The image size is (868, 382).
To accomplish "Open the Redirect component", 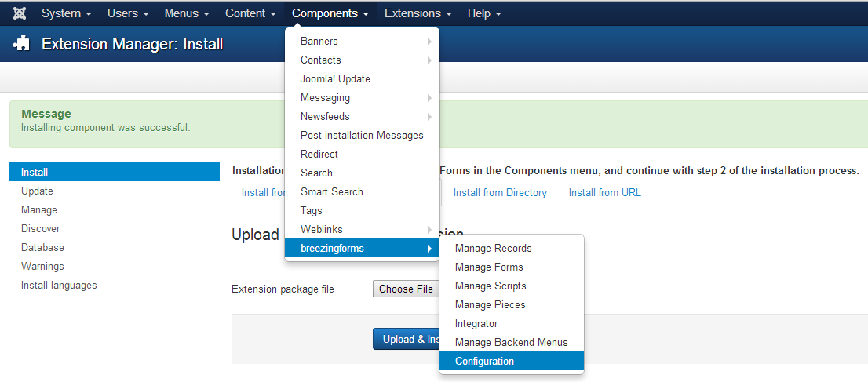I will (362, 155).
